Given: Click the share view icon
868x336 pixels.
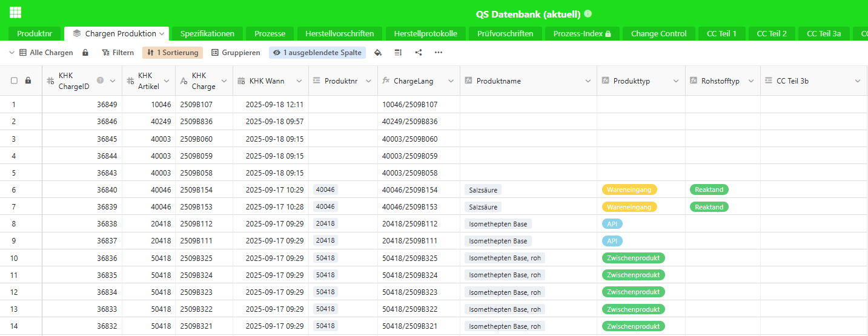Looking at the screenshot, I should pyautogui.click(x=419, y=53).
